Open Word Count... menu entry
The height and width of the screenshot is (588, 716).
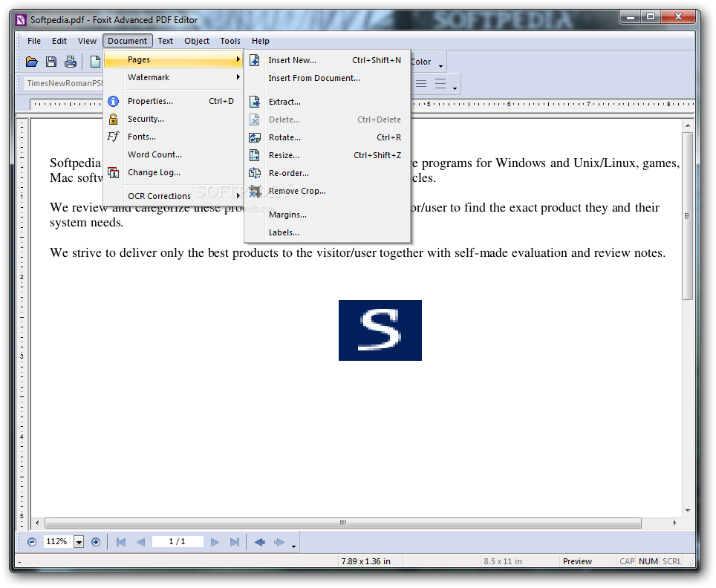[x=172, y=154]
